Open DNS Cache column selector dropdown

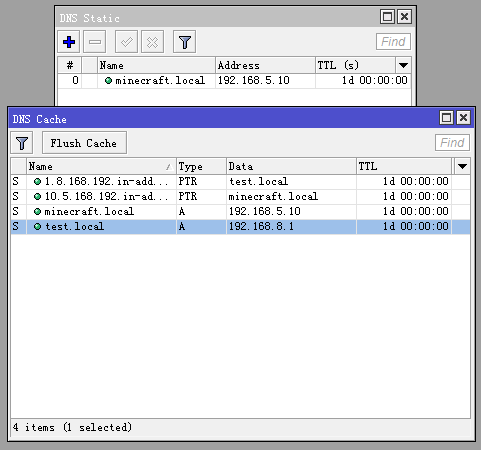tap(462, 166)
